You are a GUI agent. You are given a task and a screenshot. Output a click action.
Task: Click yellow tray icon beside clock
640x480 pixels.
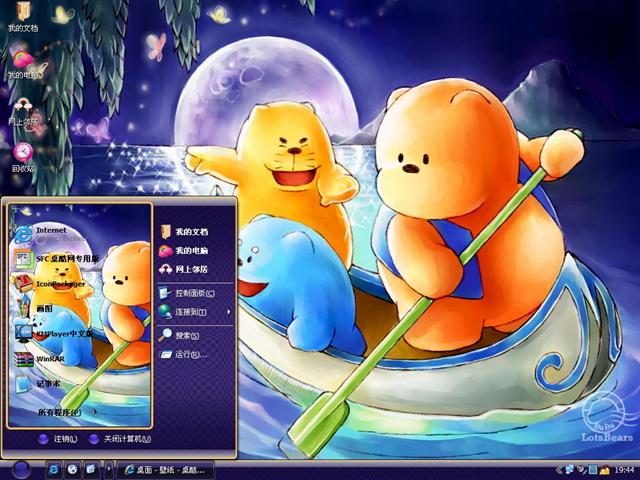[x=604, y=470]
